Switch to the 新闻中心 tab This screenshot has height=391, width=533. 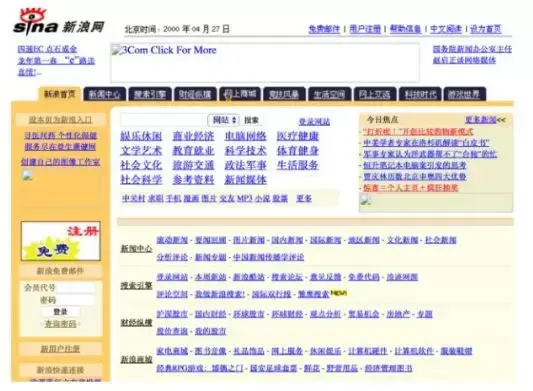point(105,94)
